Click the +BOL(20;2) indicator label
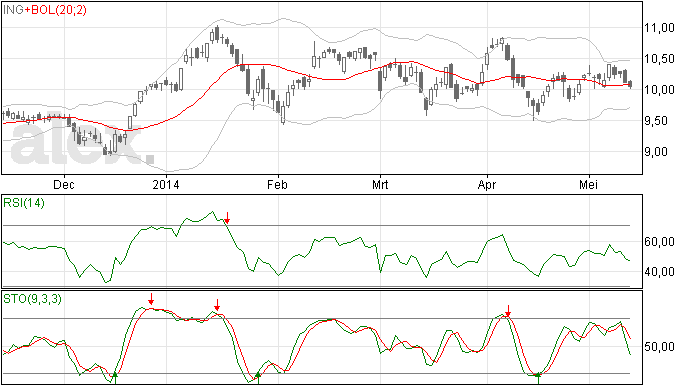 [55, 9]
